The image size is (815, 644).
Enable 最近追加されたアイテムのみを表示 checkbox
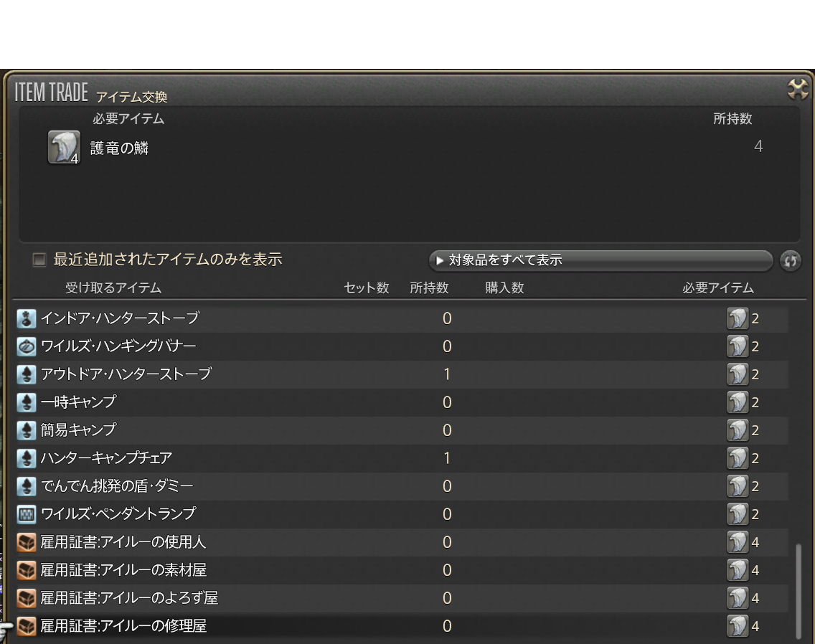39,260
